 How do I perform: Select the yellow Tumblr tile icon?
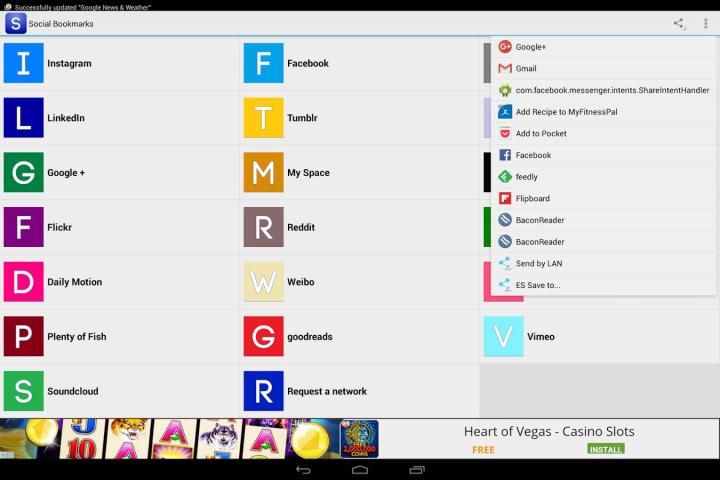(x=263, y=118)
